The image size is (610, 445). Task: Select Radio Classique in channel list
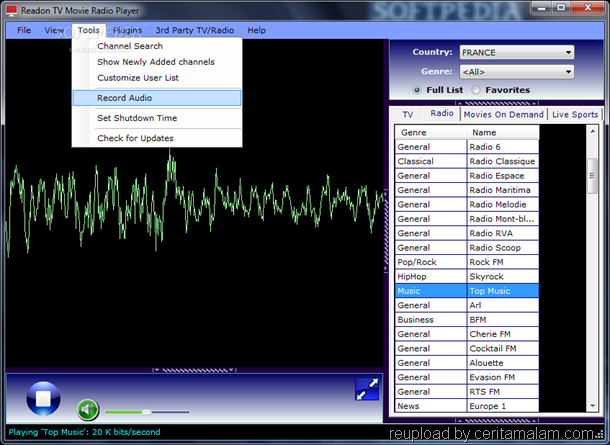[x=502, y=161]
